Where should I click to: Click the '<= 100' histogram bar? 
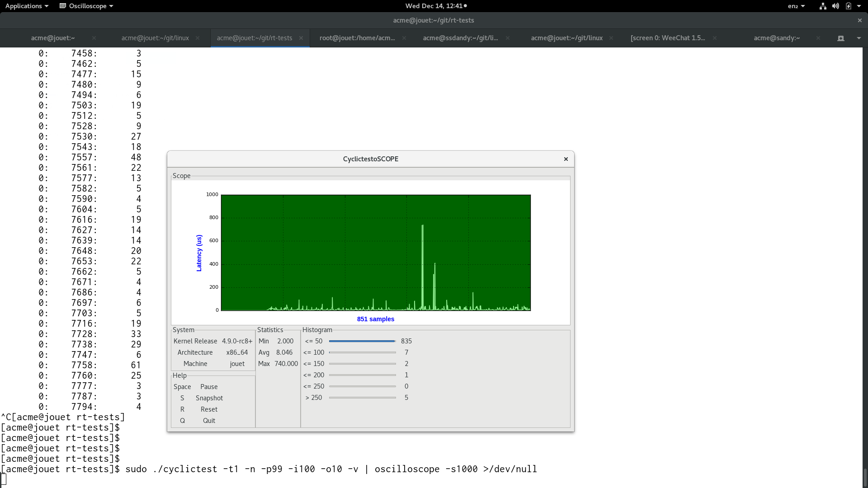pyautogui.click(x=363, y=352)
